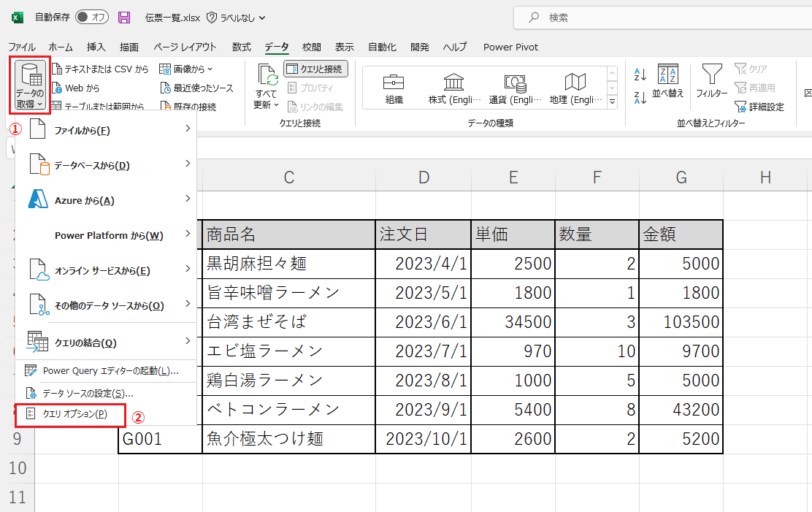Click the 検索 search box
This screenshot has height=512, width=812.
(x=657, y=18)
